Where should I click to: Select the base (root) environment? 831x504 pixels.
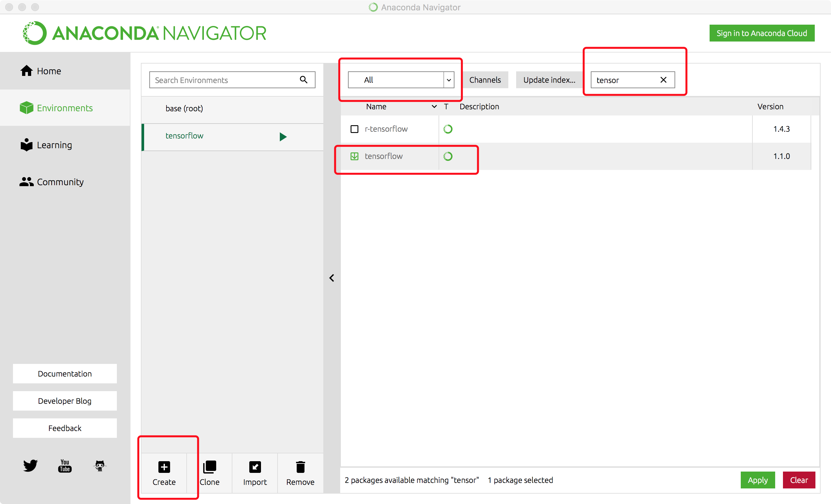232,108
